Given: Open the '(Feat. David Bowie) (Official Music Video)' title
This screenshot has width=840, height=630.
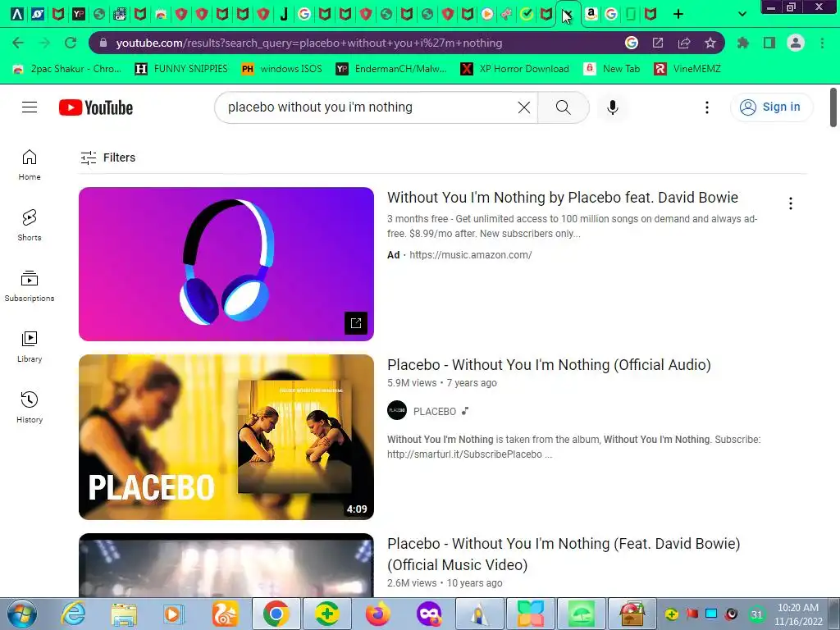Looking at the screenshot, I should click(x=564, y=554).
